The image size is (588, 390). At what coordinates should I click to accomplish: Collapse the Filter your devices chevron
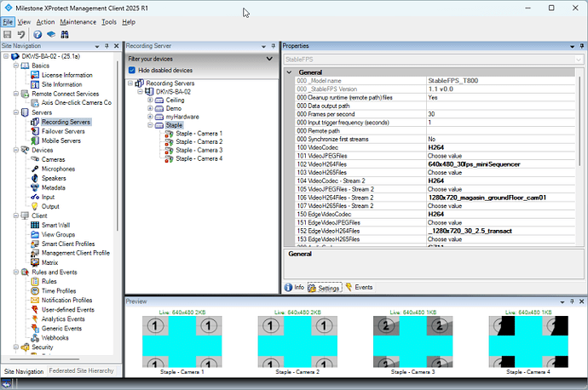(269, 59)
